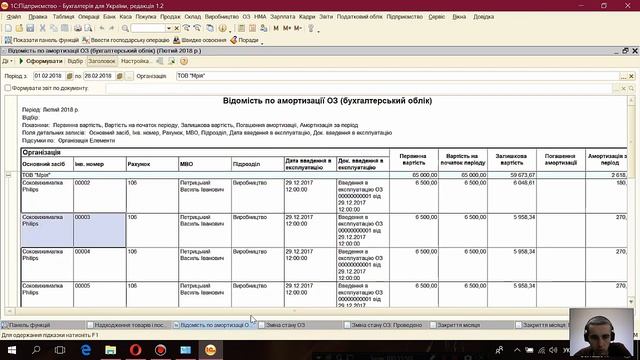Click the Save diskette icon

click(30, 28)
